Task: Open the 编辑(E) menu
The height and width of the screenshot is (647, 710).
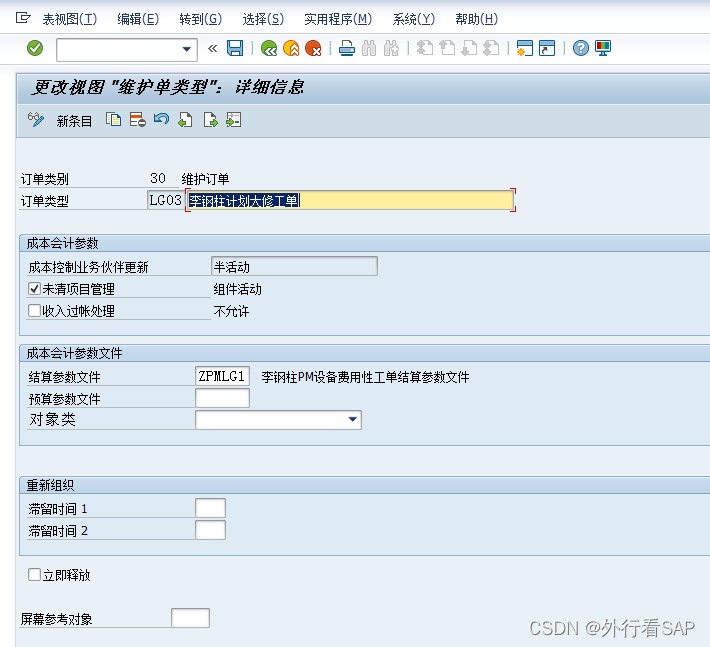Action: pyautogui.click(x=138, y=19)
